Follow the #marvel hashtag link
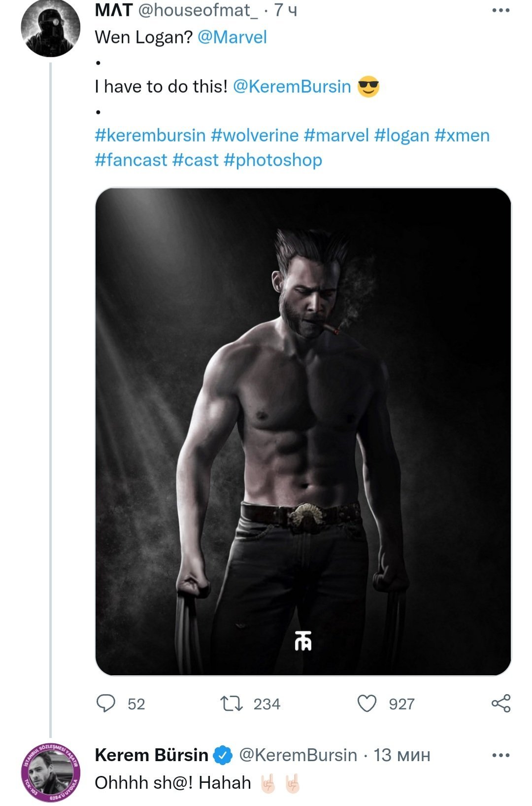The height and width of the screenshot is (806, 532). click(336, 136)
